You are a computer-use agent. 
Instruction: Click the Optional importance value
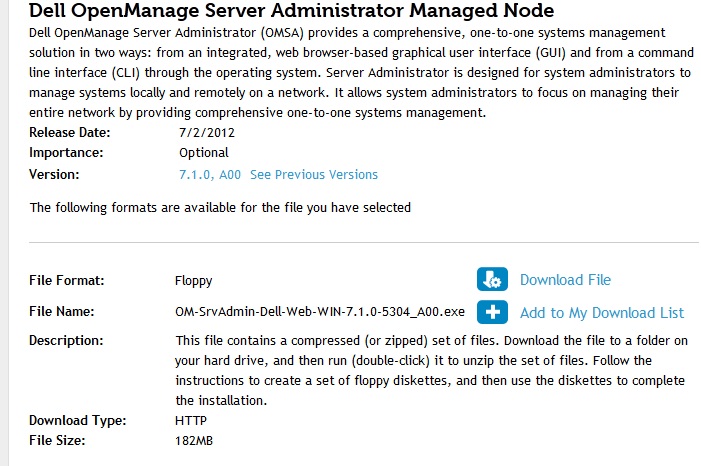pos(204,153)
